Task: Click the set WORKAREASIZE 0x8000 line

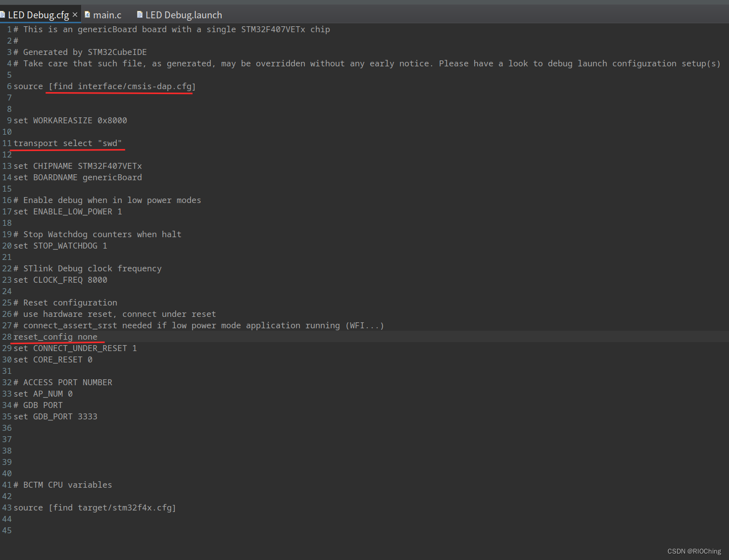Action: click(x=70, y=120)
